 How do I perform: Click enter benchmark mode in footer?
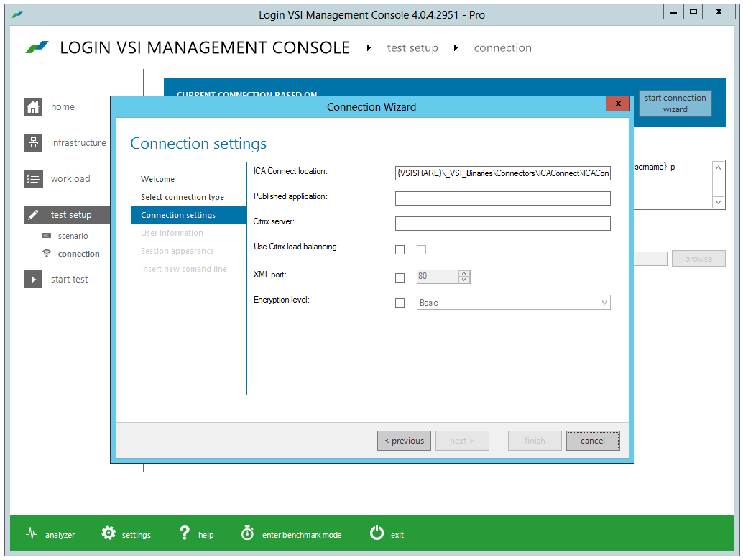click(x=302, y=535)
